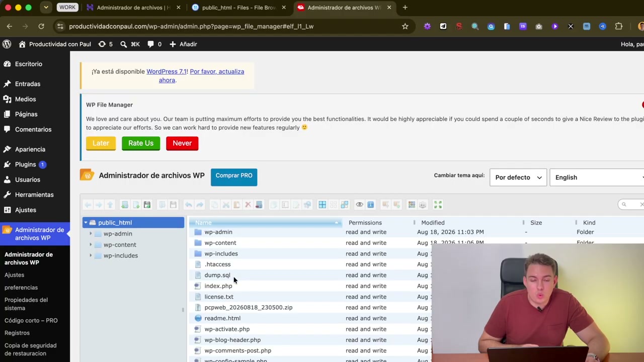Open the Escritorio admin menu item

(x=35, y=64)
